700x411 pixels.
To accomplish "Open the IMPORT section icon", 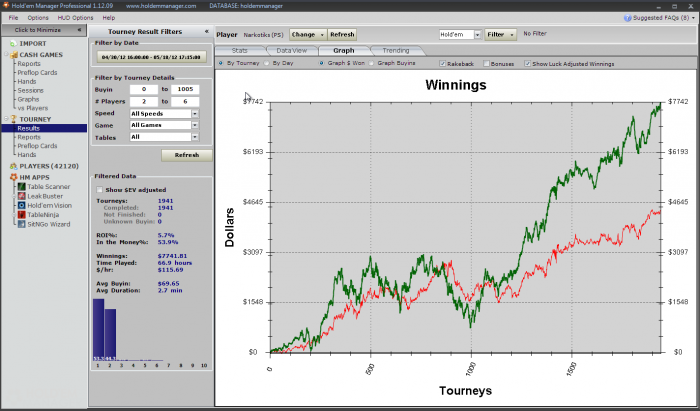I will pos(13,44).
